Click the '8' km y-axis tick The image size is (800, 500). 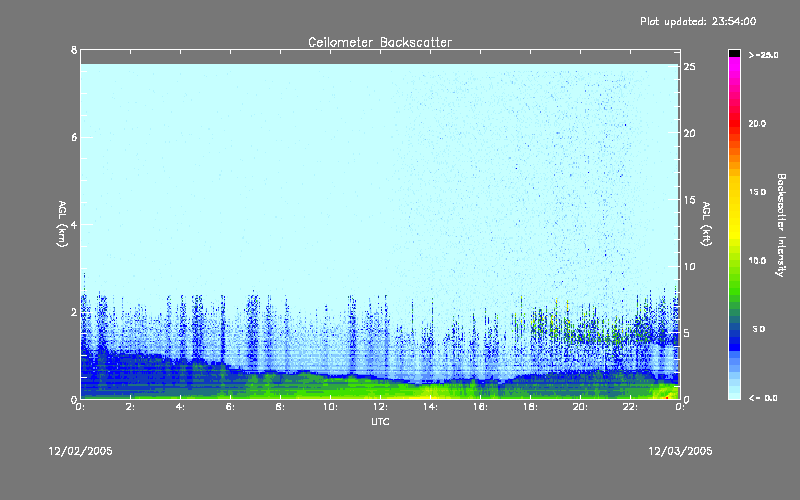tap(74, 50)
